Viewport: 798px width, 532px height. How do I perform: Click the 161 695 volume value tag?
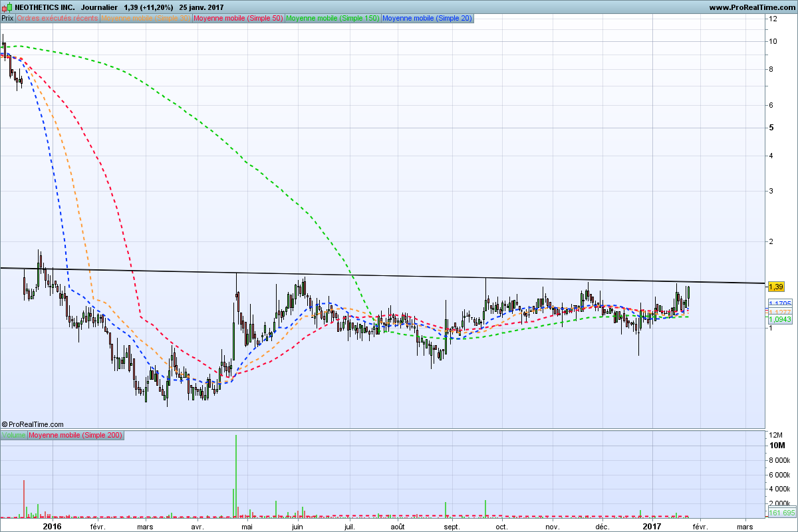point(781,513)
